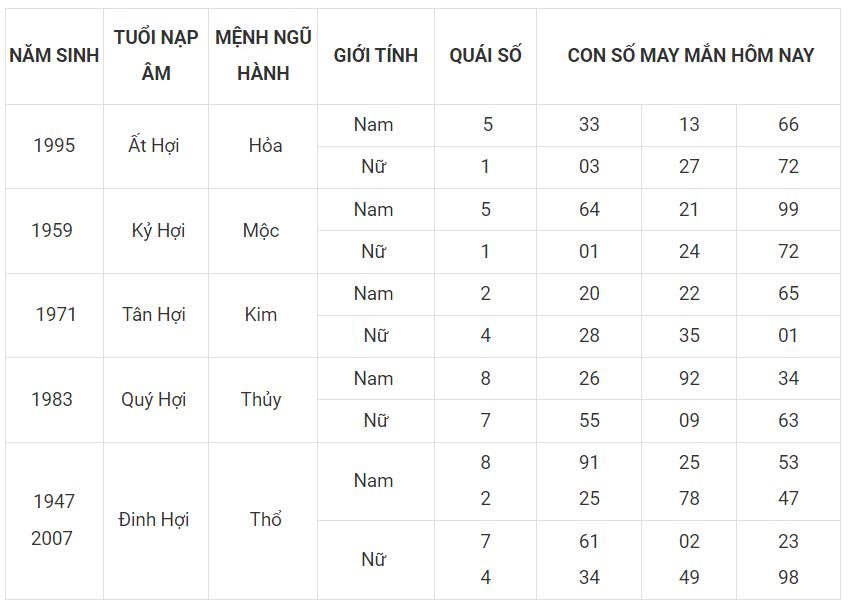Click the Mộc element cell
This screenshot has width=849, height=614.
point(263,231)
